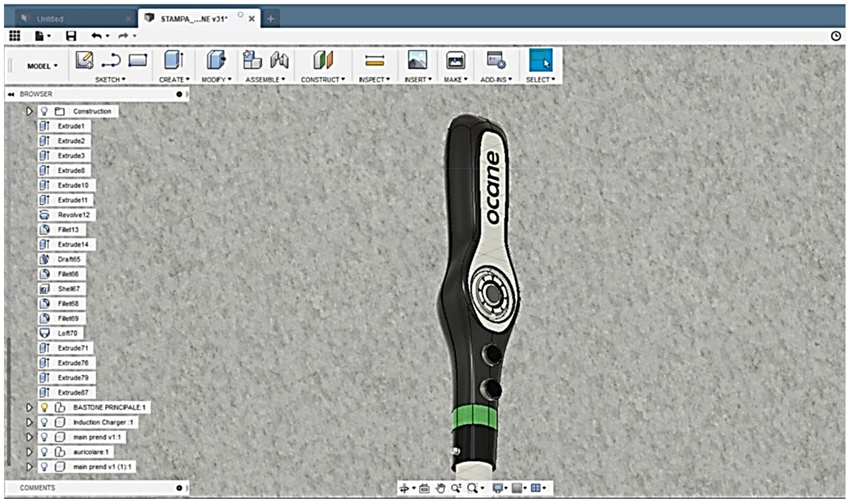Expand the Construction folder
This screenshot has width=852, height=504.
click(29, 111)
